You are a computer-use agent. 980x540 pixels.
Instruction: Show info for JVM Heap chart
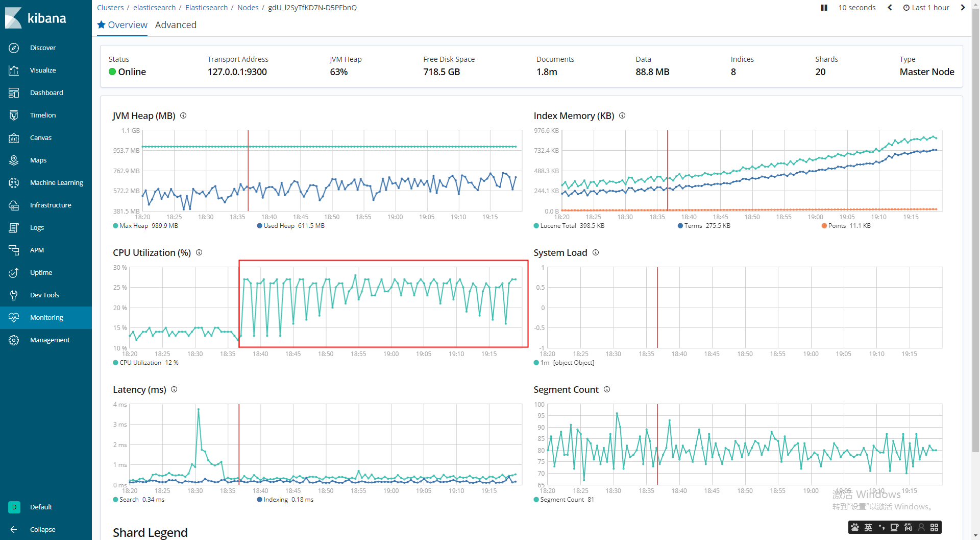(x=183, y=115)
